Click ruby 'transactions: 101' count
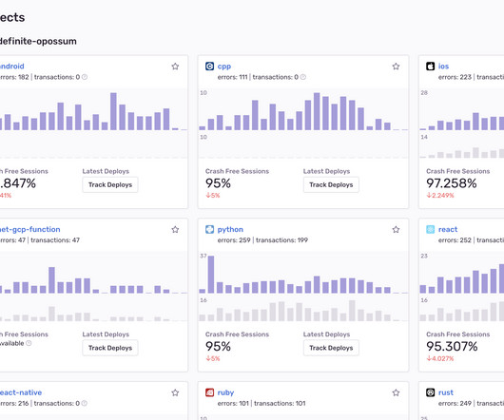Viewport: 504px width, 420px height. tap(280, 403)
